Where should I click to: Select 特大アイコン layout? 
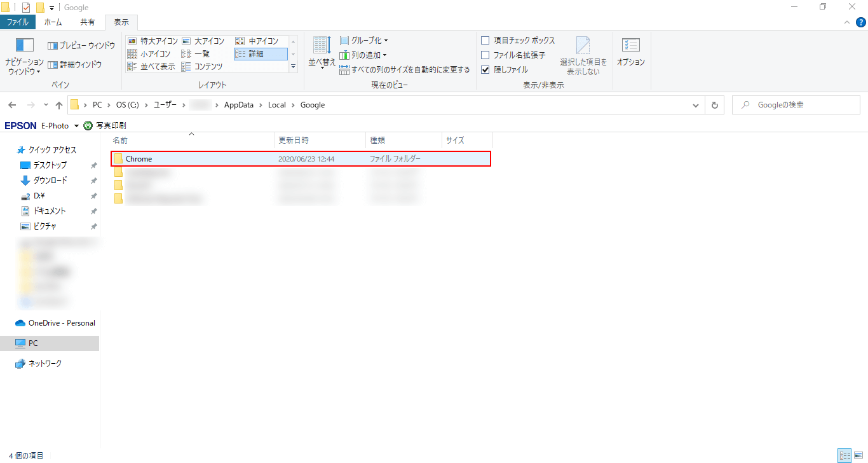point(153,41)
